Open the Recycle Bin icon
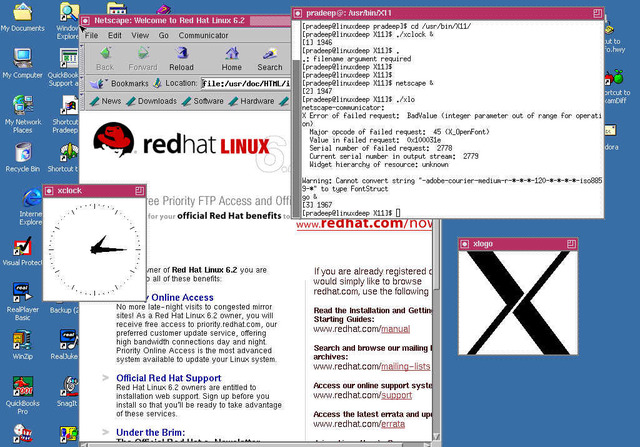This screenshot has height=447, width=640. click(23, 157)
